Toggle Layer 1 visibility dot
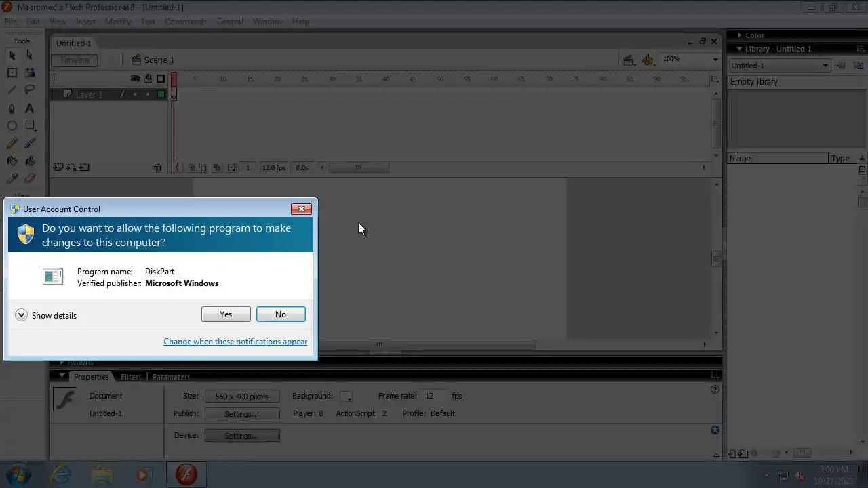 coord(135,94)
